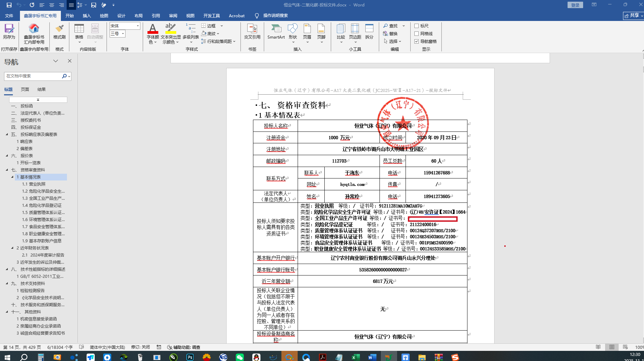Switch to the 插入 ribbon tab
The image size is (644, 361).
click(x=87, y=16)
